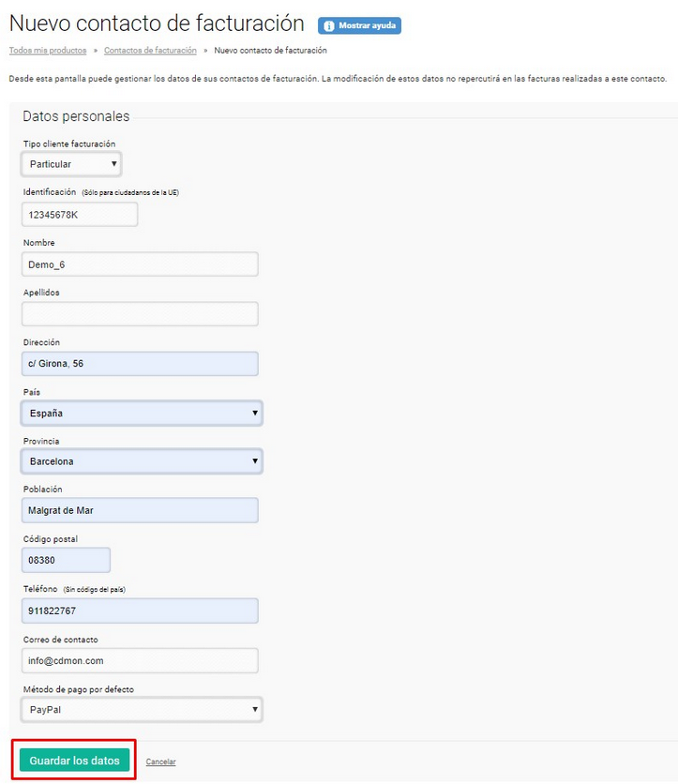This screenshot has height=784, width=678.
Task: Click the arrow on the PayPal select
Action: [255, 709]
